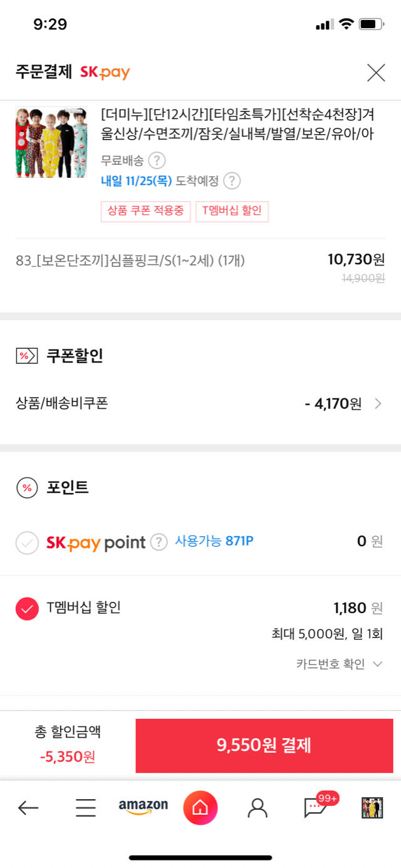Tap help icon beside 도착예정
The width and height of the screenshot is (401, 868).
[232, 181]
